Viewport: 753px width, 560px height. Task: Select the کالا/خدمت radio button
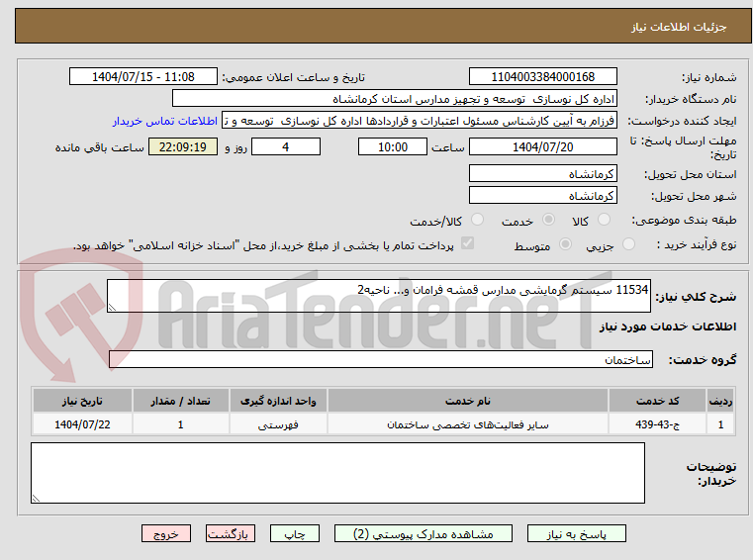pyautogui.click(x=477, y=220)
